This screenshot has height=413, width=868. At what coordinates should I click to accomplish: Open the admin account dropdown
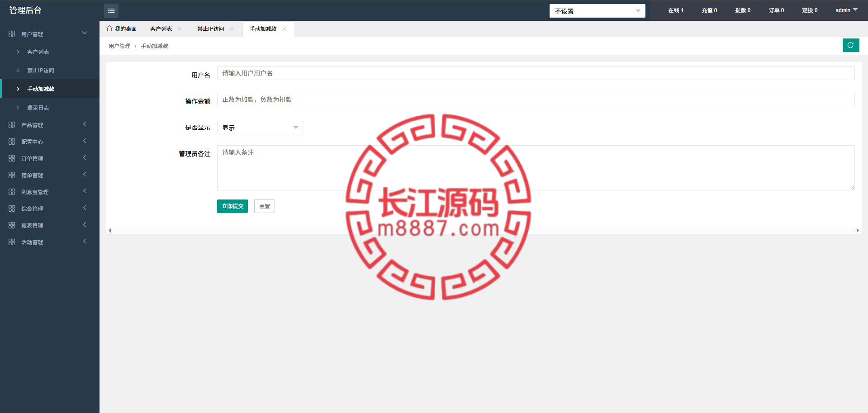(846, 10)
